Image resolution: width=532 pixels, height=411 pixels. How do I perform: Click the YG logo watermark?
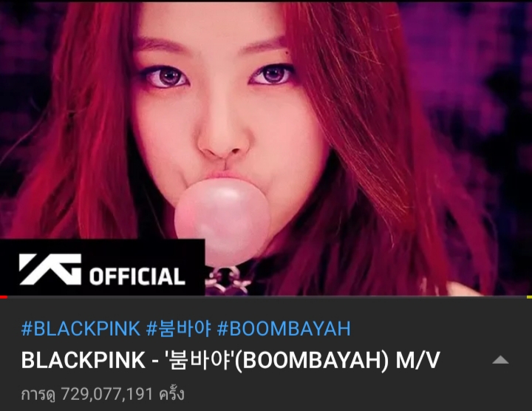[50, 269]
